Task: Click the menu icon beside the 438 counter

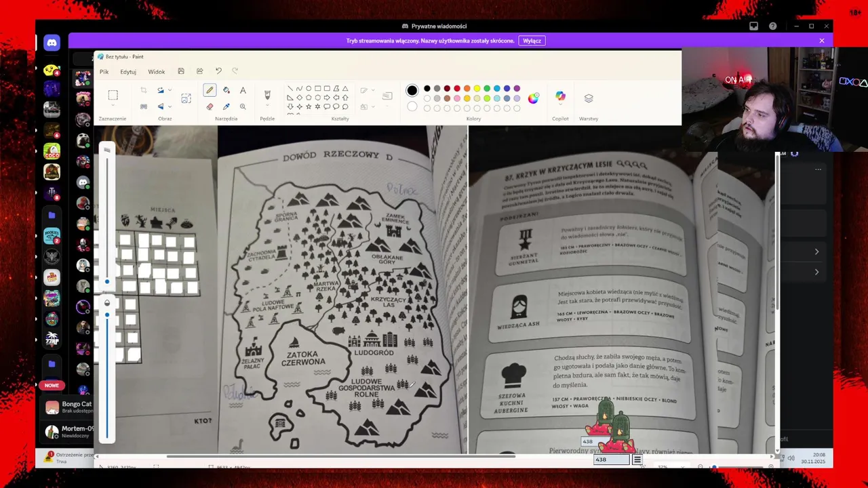Action: click(637, 460)
